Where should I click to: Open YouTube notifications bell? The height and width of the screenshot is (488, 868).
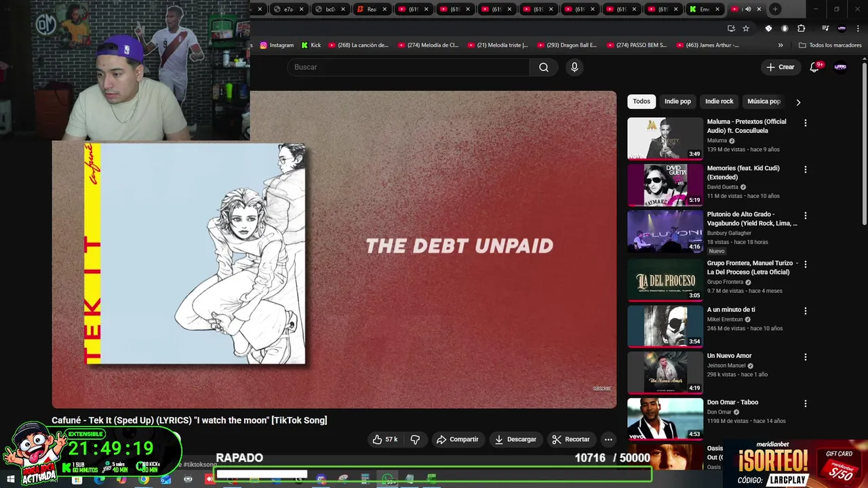[815, 67]
